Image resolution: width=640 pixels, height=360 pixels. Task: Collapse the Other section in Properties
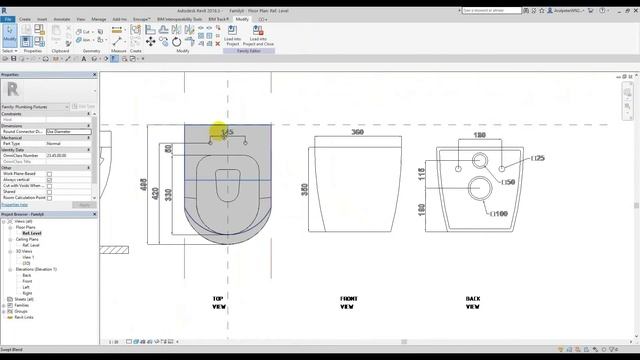pyautogui.click(x=89, y=168)
